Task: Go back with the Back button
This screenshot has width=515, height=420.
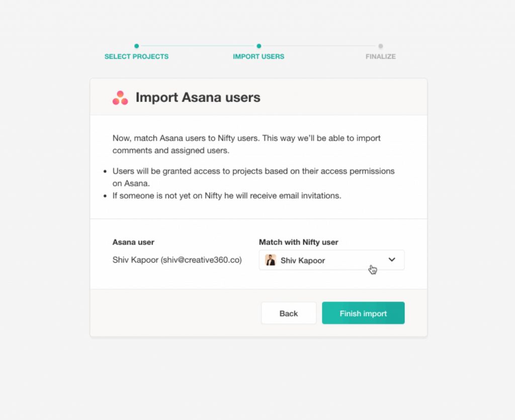Action: tap(289, 313)
